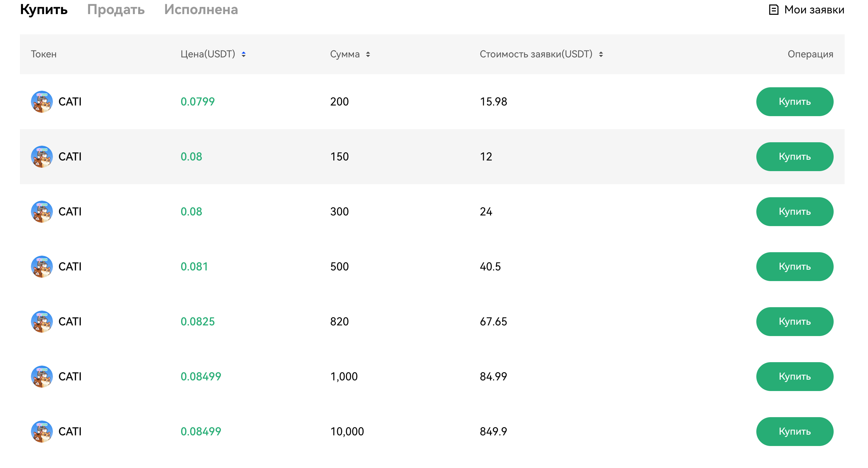The image size is (868, 468).
Task: Click CATI token icon in 150 amount row
Action: (42, 157)
